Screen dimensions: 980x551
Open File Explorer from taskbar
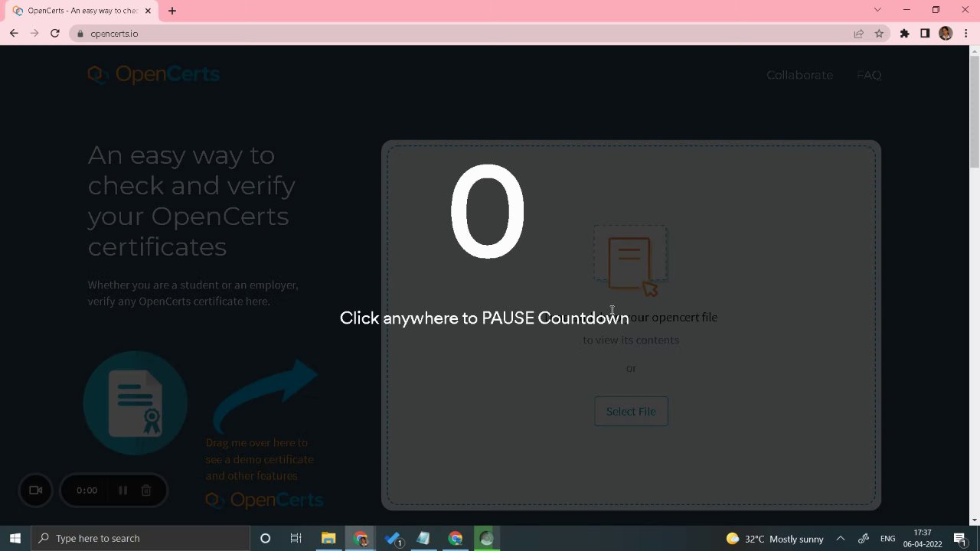328,539
